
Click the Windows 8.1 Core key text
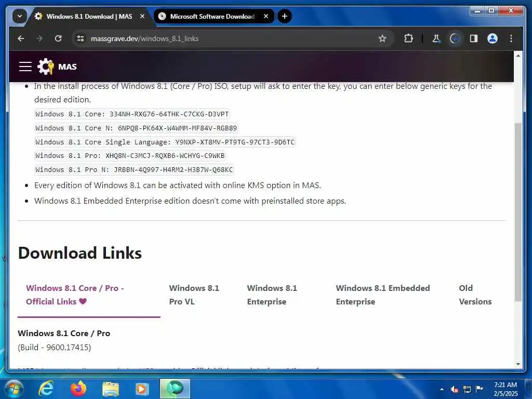pos(132,114)
